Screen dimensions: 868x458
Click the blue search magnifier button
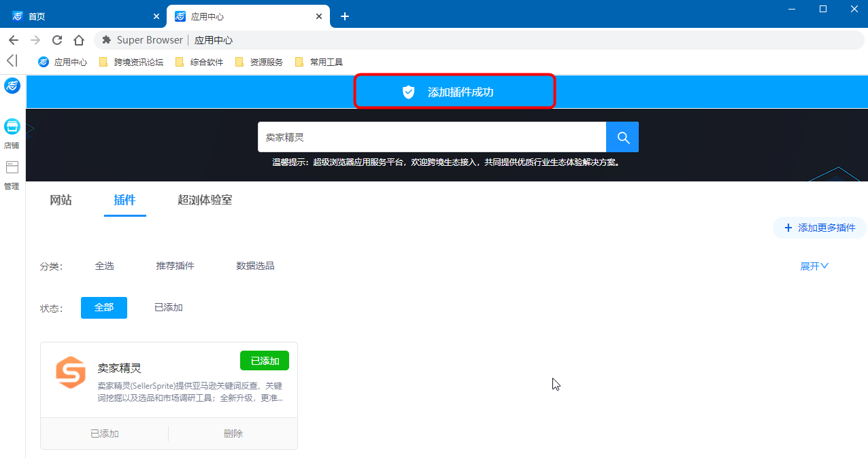(622, 137)
